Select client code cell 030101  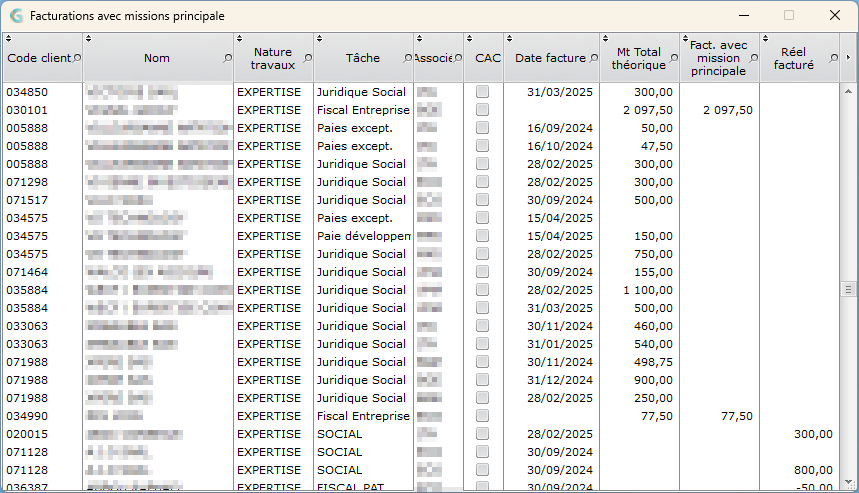(x=27, y=110)
